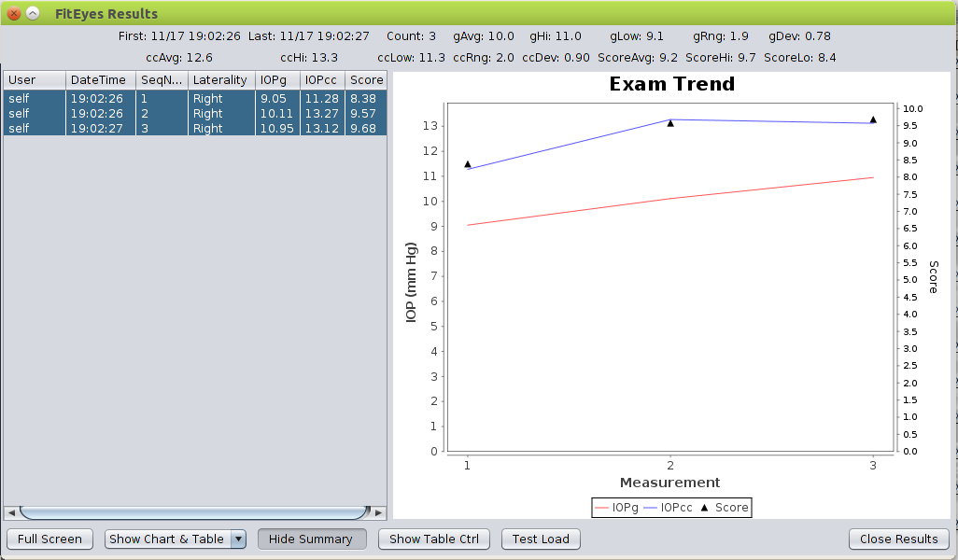Image resolution: width=958 pixels, height=560 pixels.
Task: Click the Measurement axis label
Action: 670,483
